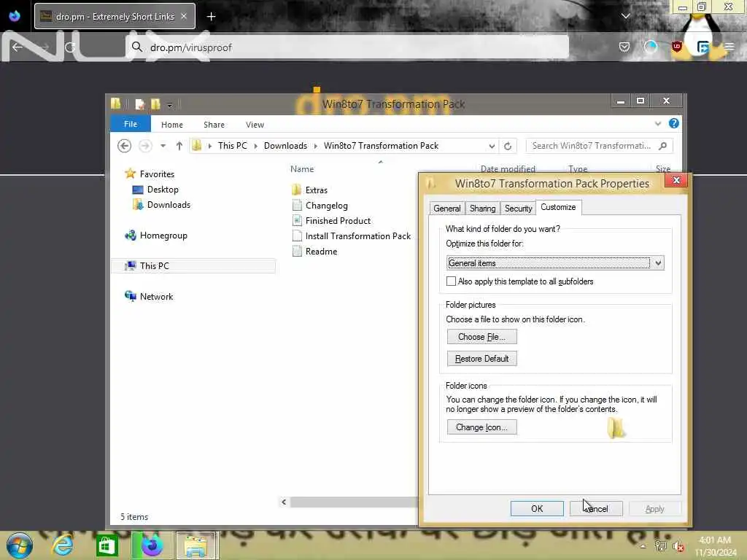Screen dimensions: 747x560
Task: Click the Explorer up one level arrow
Action: [179, 146]
